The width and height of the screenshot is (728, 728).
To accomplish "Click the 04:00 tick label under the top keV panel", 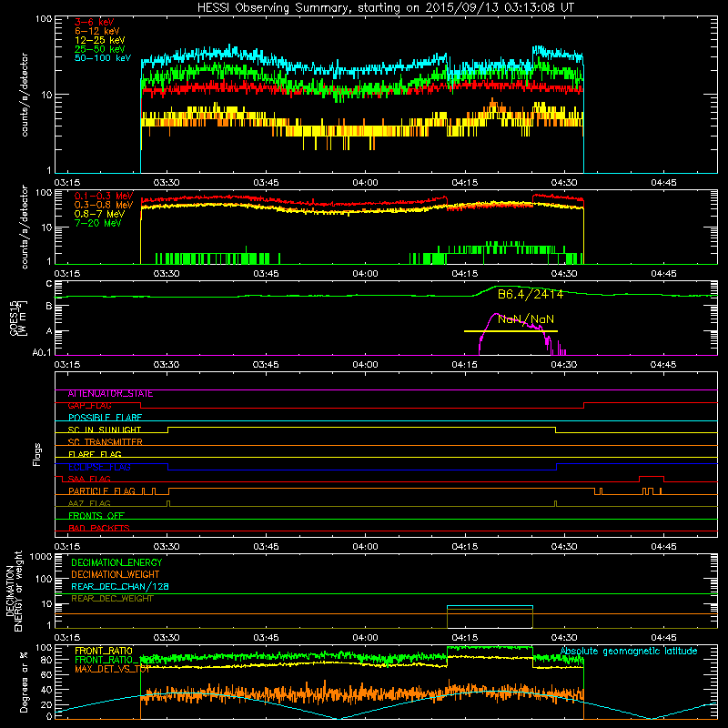I will pyautogui.click(x=366, y=183).
